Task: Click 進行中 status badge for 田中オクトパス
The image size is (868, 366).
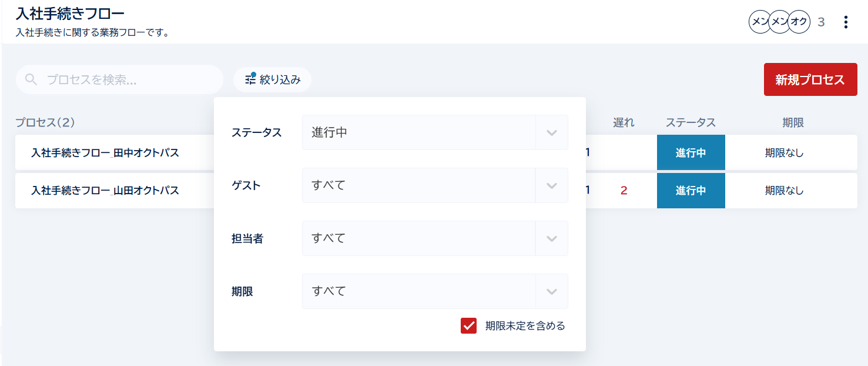Action: pyautogui.click(x=691, y=153)
